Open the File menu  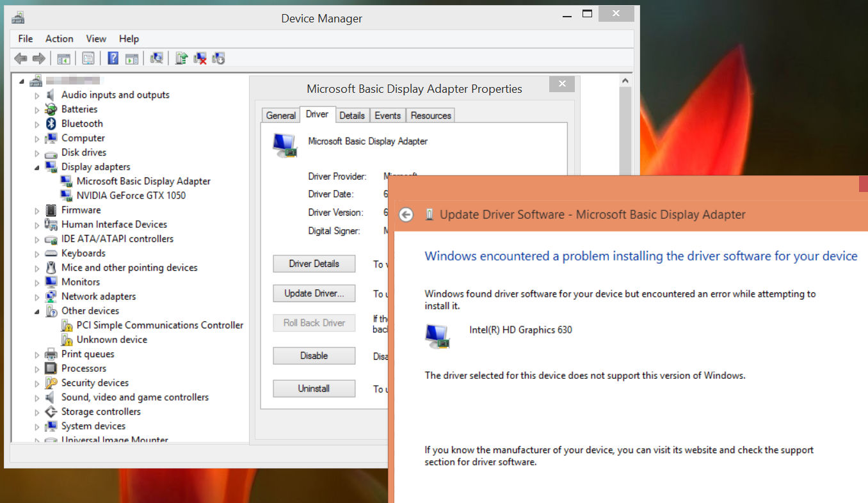25,38
